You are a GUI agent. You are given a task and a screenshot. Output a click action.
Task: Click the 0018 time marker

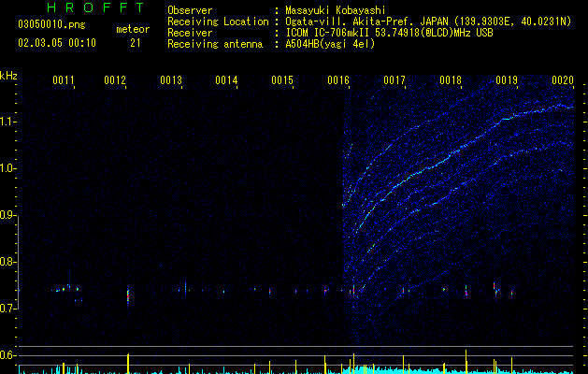click(451, 80)
